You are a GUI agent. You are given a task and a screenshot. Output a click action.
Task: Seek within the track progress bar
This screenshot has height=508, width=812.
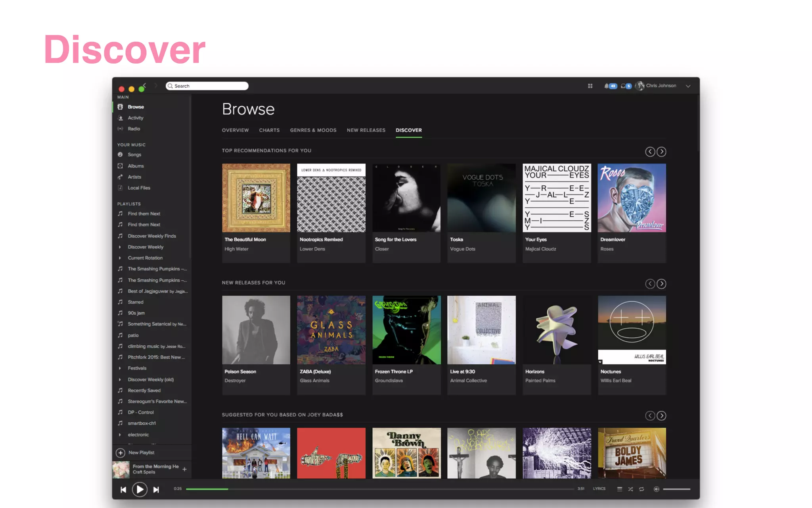tap(380, 489)
